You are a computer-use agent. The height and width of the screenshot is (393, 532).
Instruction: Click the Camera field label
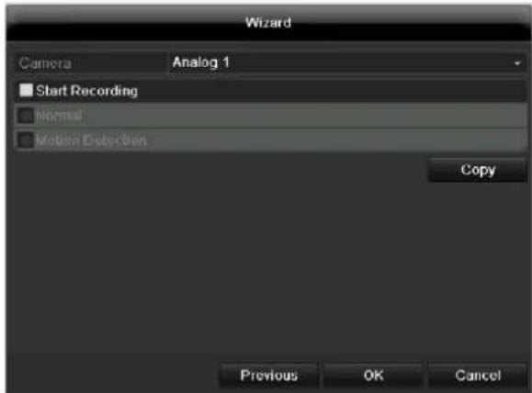click(x=45, y=63)
